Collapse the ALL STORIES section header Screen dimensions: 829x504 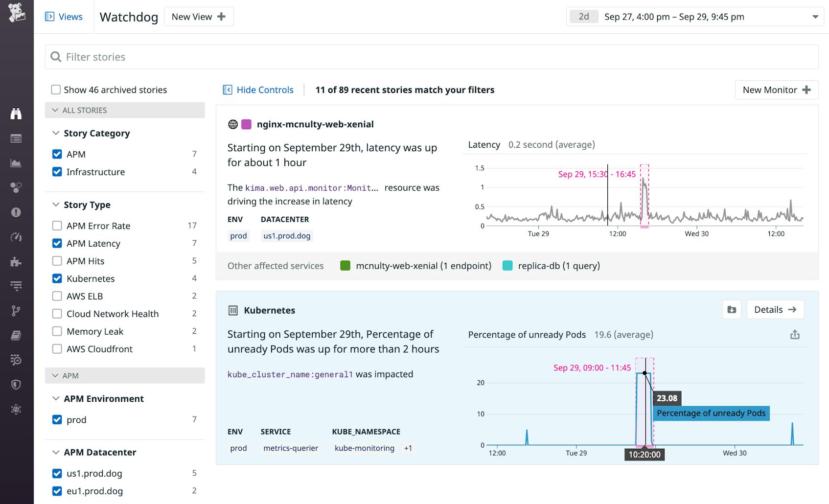point(55,110)
